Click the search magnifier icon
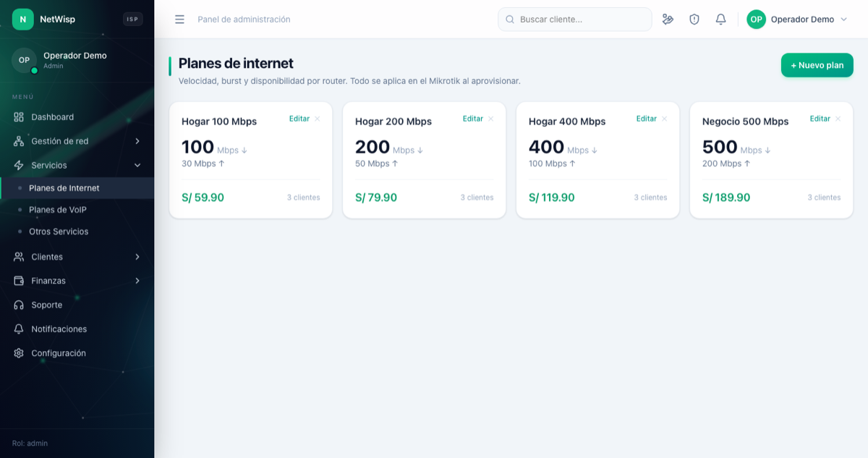This screenshot has height=458, width=868. point(510,20)
